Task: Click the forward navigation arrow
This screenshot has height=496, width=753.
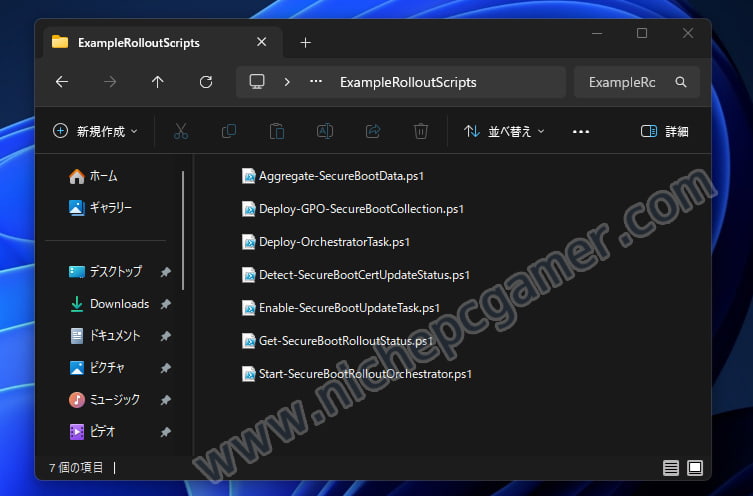Action: 110,82
